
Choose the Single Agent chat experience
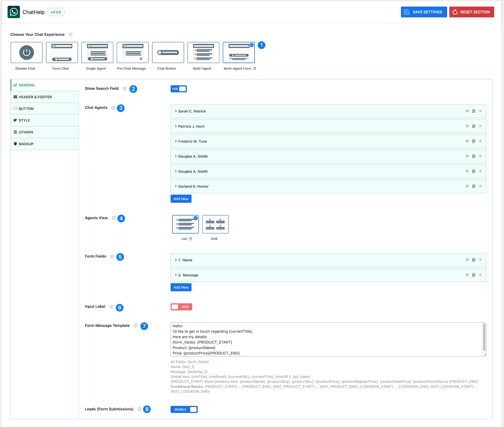97,52
